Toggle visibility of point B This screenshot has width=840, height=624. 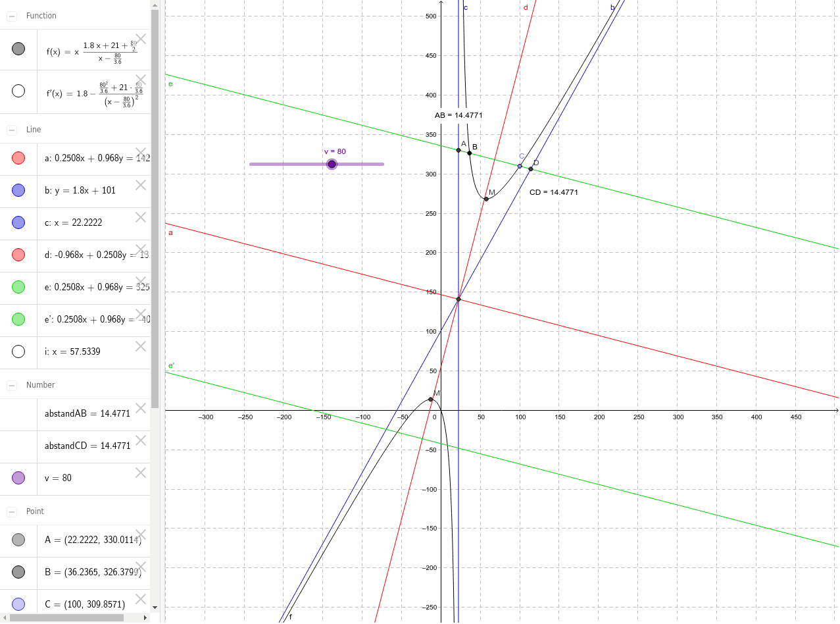pos(18,572)
